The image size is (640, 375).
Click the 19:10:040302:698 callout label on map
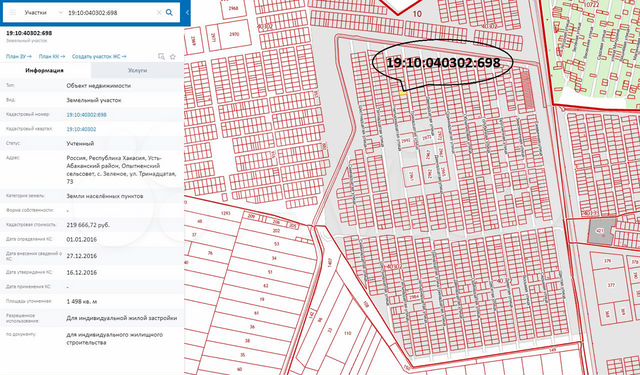[x=443, y=62]
